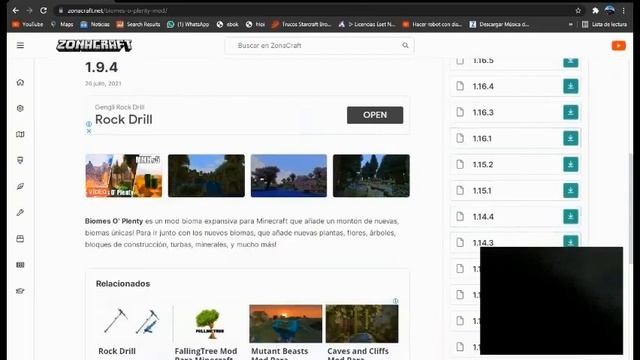
Task: Open the grid icon in sidebar
Action: click(x=20, y=265)
